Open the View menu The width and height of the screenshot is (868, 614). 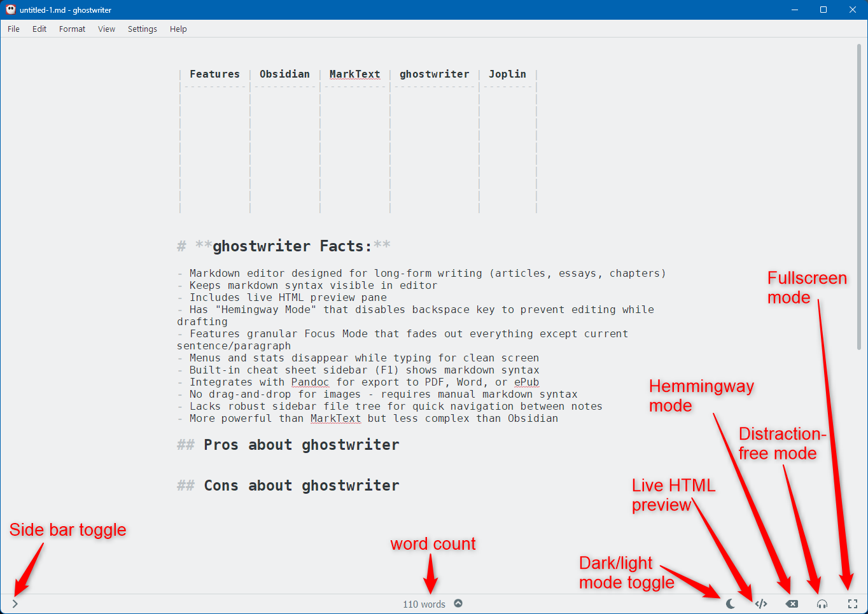106,29
